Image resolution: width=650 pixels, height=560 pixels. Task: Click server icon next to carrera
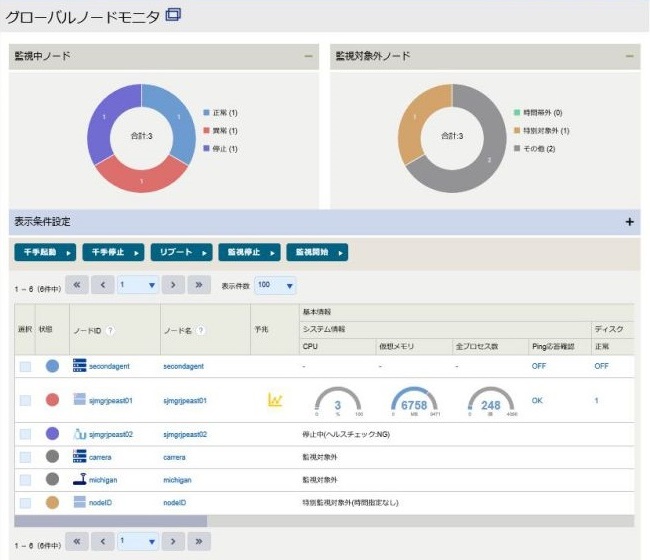80,456
